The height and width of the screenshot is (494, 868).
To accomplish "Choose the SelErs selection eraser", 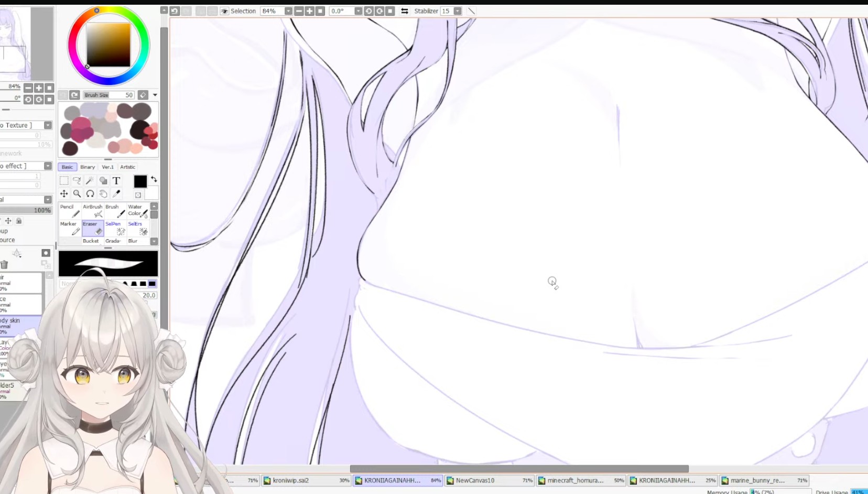I will 138,228.
